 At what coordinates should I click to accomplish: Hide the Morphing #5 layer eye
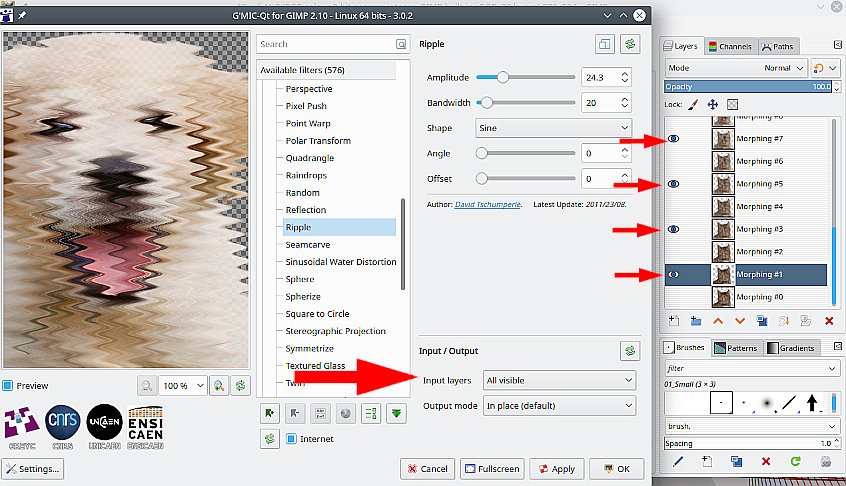pyautogui.click(x=673, y=184)
